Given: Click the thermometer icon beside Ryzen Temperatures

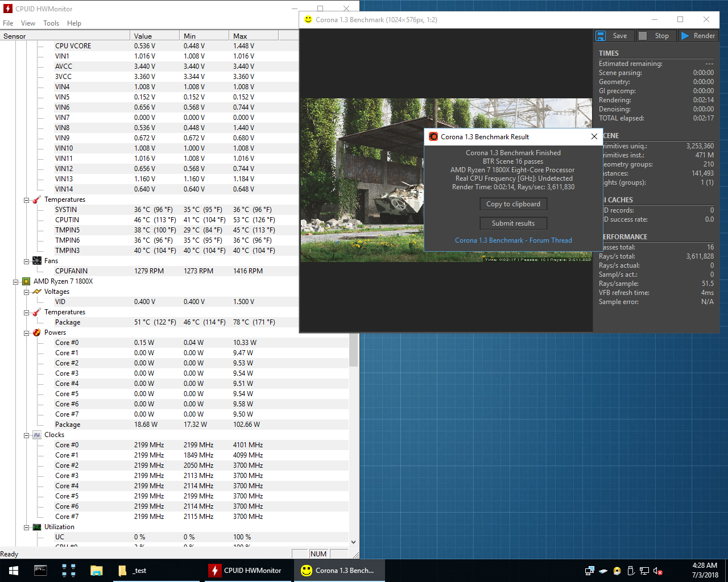Looking at the screenshot, I should coord(37,312).
